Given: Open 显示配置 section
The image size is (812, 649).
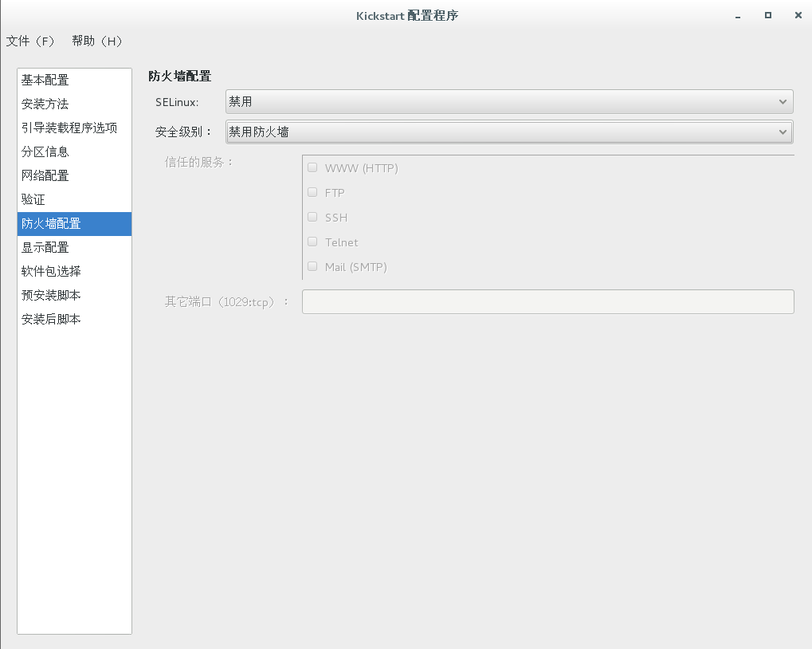Looking at the screenshot, I should point(75,248).
